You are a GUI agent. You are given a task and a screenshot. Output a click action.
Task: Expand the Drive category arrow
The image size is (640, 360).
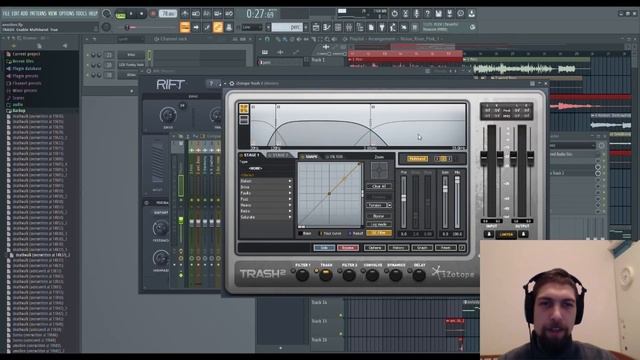click(290, 187)
